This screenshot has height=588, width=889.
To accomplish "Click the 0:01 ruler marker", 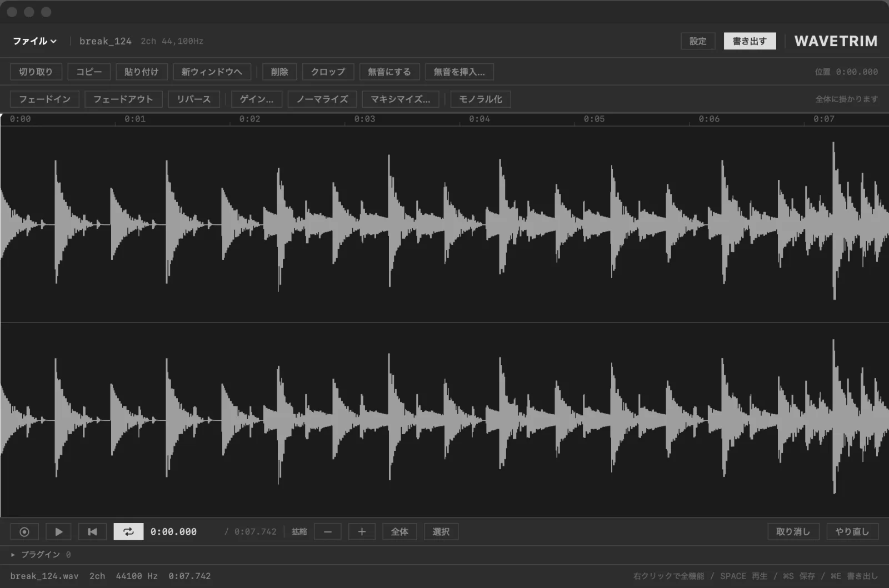I will click(135, 119).
